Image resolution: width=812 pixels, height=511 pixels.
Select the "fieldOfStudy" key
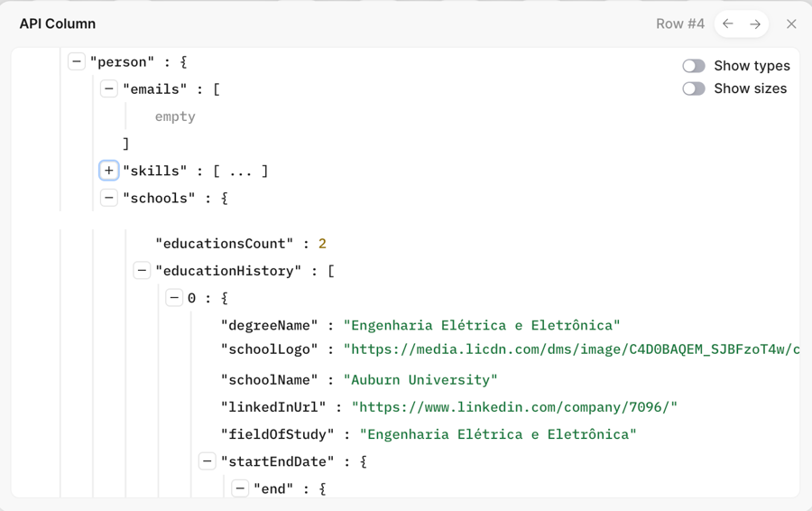278,434
